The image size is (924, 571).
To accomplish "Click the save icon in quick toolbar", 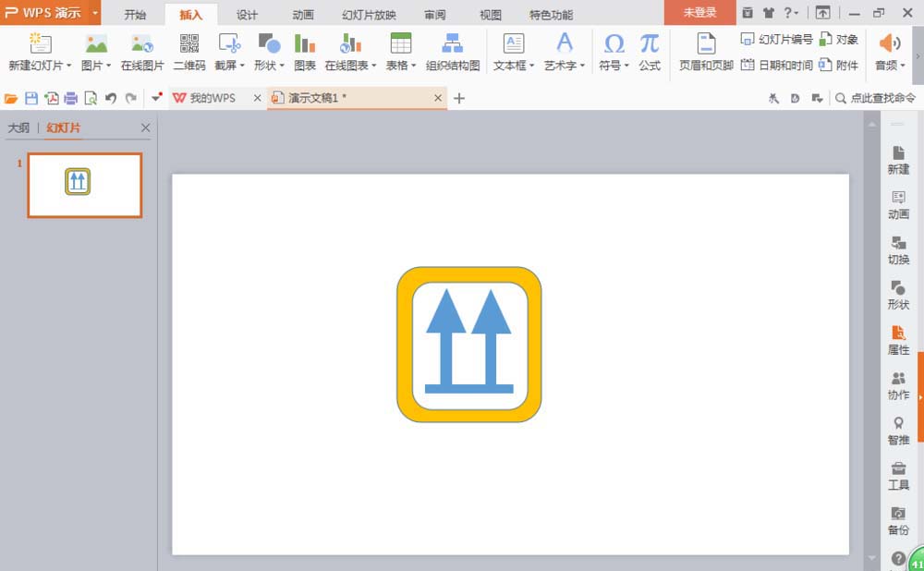I will click(x=31, y=98).
